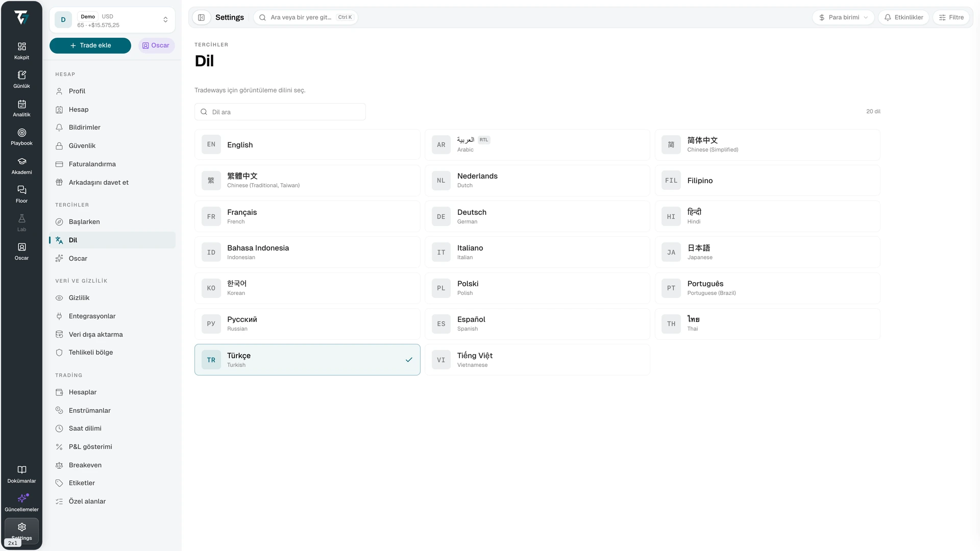The width and height of the screenshot is (980, 551).
Task: Select the Dil preferences item
Action: 112,240
